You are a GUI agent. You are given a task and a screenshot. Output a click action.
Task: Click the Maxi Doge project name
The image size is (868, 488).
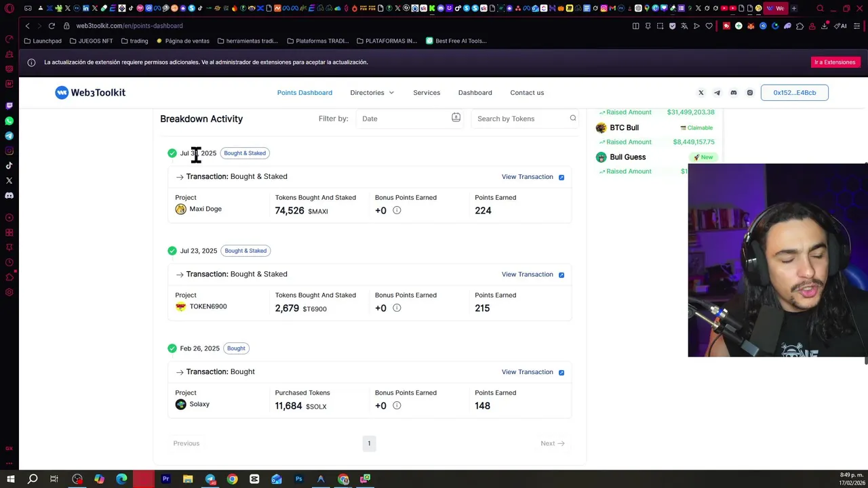[205, 209]
